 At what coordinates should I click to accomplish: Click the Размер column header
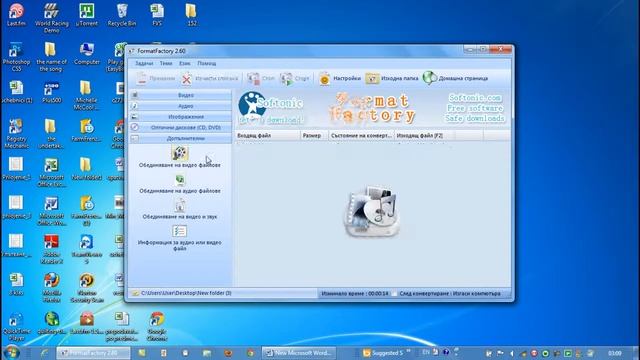[314, 136]
